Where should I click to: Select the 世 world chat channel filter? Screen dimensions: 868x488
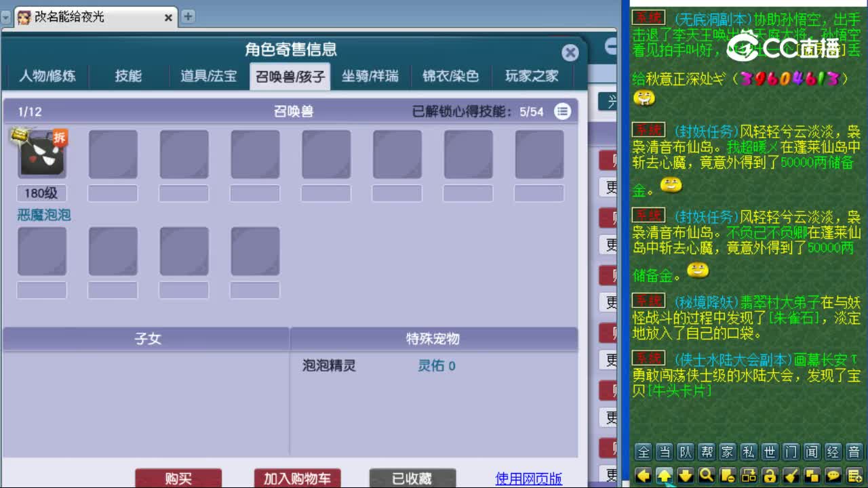[x=770, y=452]
